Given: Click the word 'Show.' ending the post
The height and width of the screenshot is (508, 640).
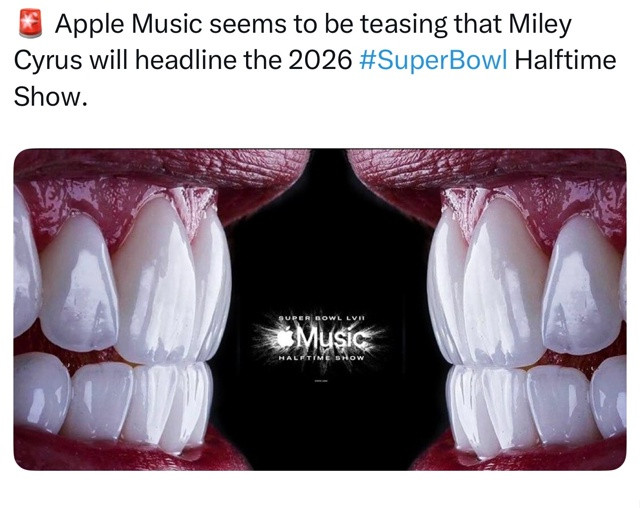Looking at the screenshot, I should (51, 97).
